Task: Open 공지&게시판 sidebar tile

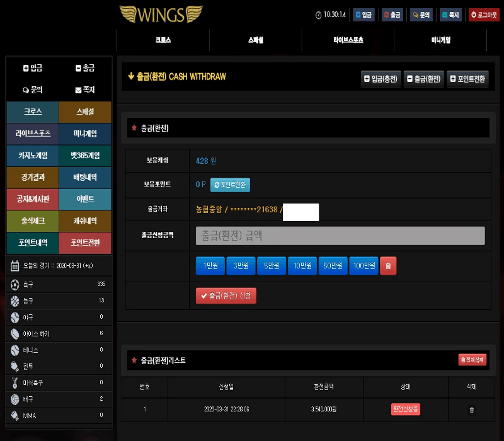Action: click(x=33, y=199)
